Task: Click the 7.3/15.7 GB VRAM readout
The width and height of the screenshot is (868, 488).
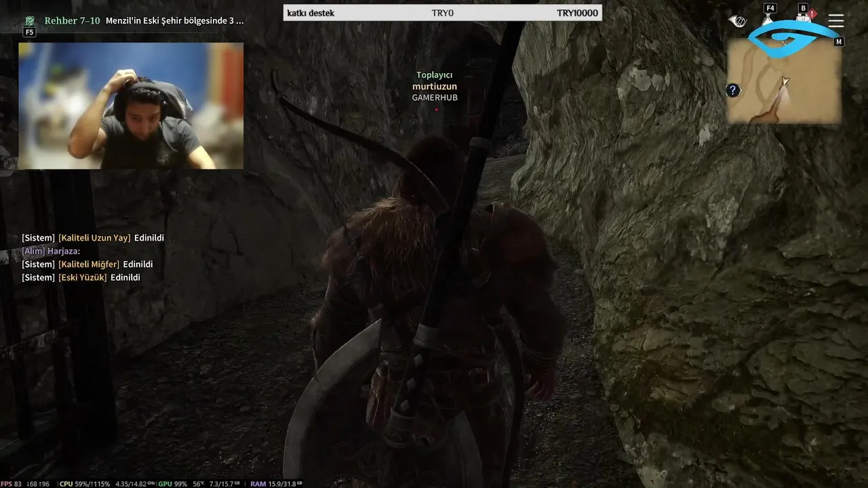Action: 224,484
